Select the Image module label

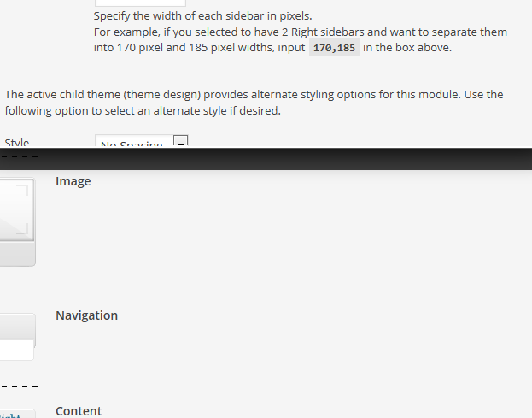73,181
